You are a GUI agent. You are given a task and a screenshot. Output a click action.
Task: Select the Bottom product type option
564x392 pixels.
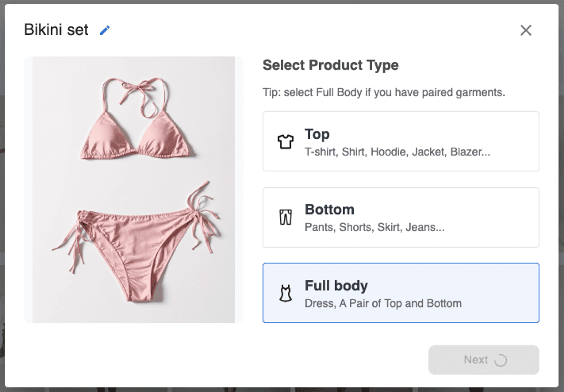click(x=401, y=217)
